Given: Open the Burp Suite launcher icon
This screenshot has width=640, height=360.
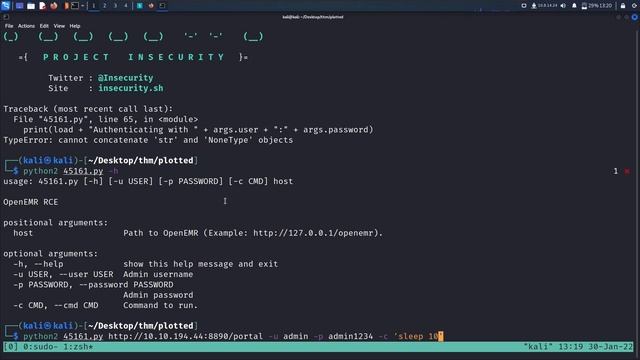Looking at the screenshot, I should 66,6.
